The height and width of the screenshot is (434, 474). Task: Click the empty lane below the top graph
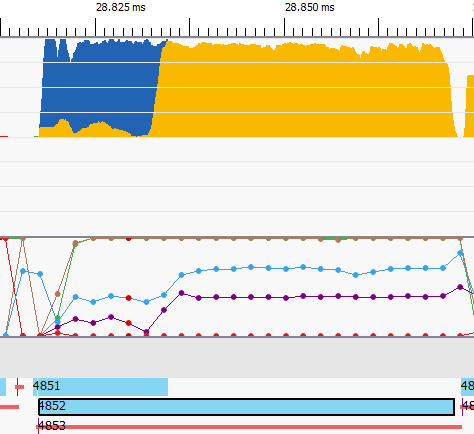(237, 187)
